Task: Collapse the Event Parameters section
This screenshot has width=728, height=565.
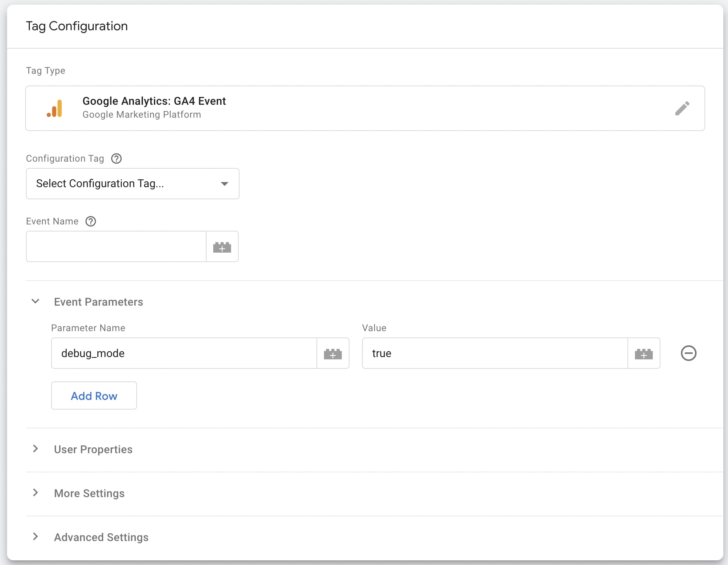Action: click(35, 301)
